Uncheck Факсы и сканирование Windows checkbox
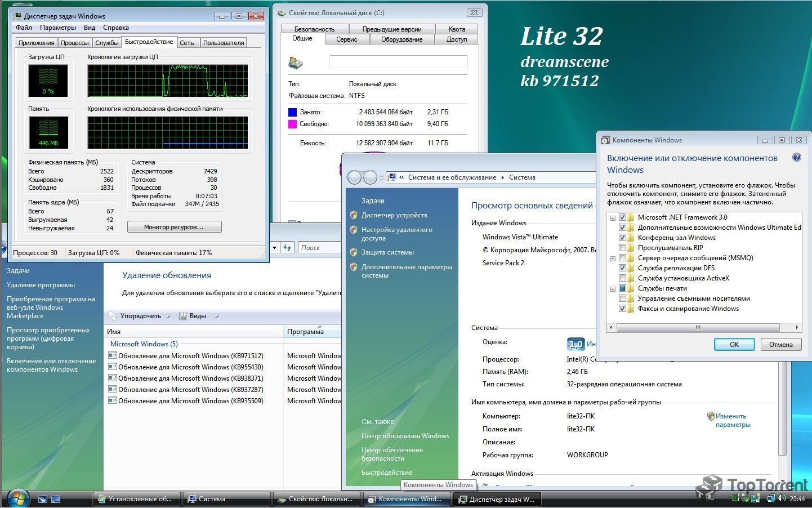 click(x=622, y=309)
